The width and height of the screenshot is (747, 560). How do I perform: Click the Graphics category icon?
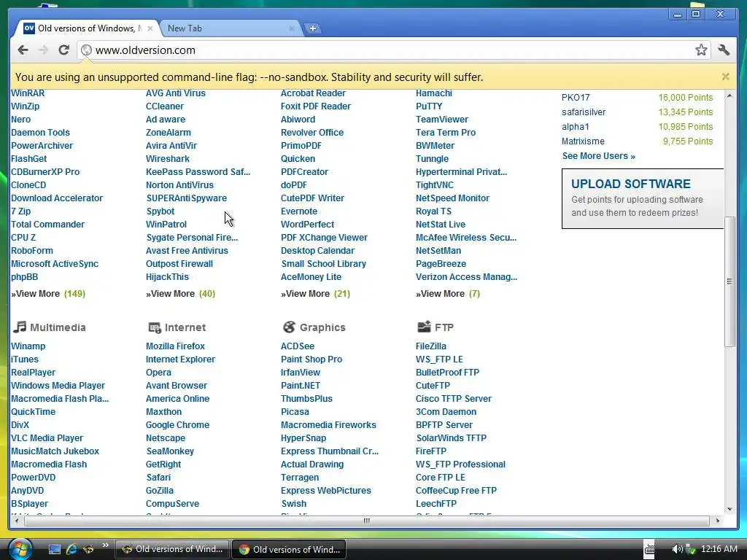(x=289, y=327)
